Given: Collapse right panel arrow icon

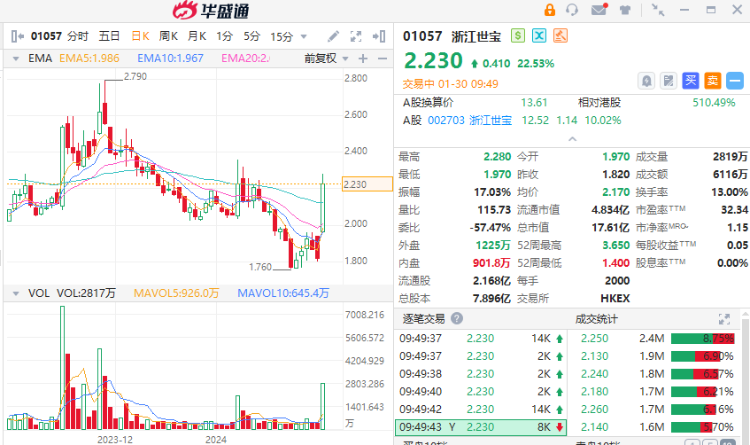Looking at the screenshot, I should point(379,36).
